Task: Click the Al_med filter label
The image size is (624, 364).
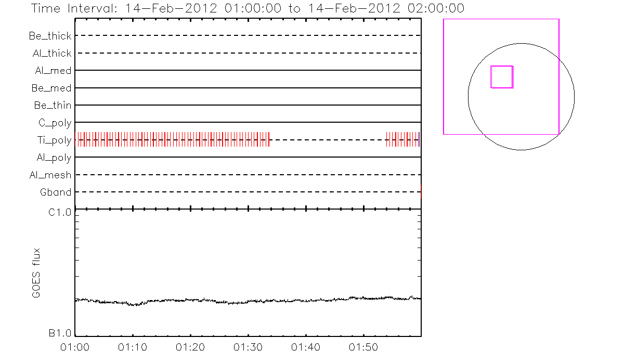Action: coord(53,71)
